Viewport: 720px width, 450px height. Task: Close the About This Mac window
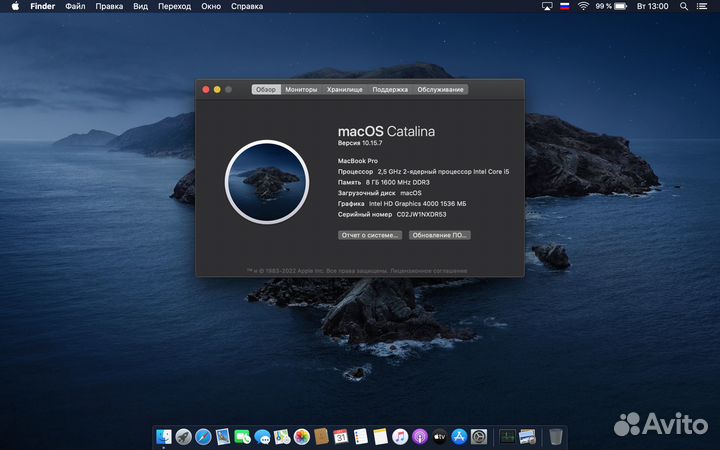pos(206,90)
